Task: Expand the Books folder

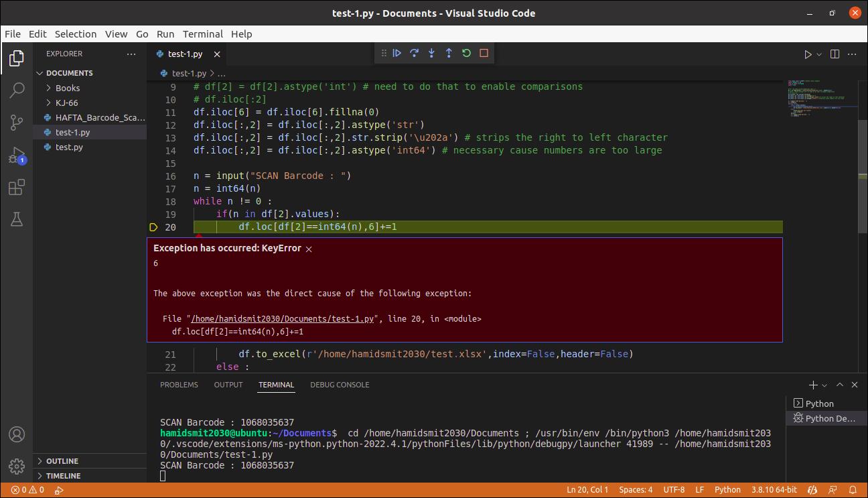Action: [90, 88]
